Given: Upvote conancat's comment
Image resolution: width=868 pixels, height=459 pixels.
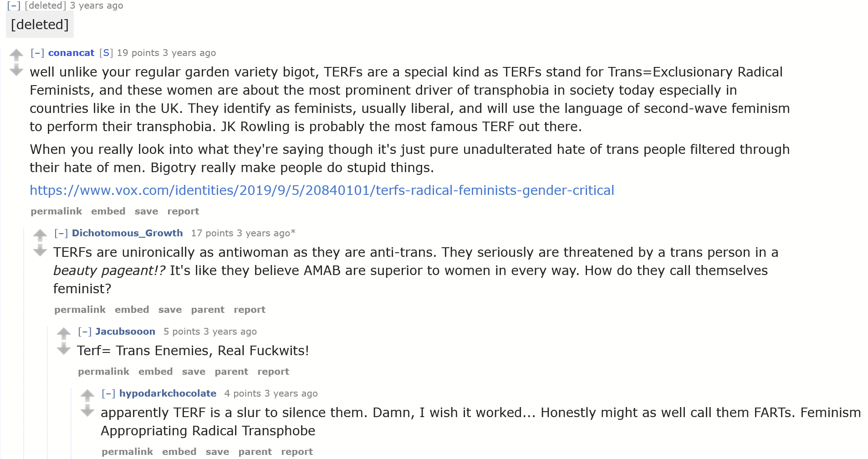Looking at the screenshot, I should coord(16,55).
